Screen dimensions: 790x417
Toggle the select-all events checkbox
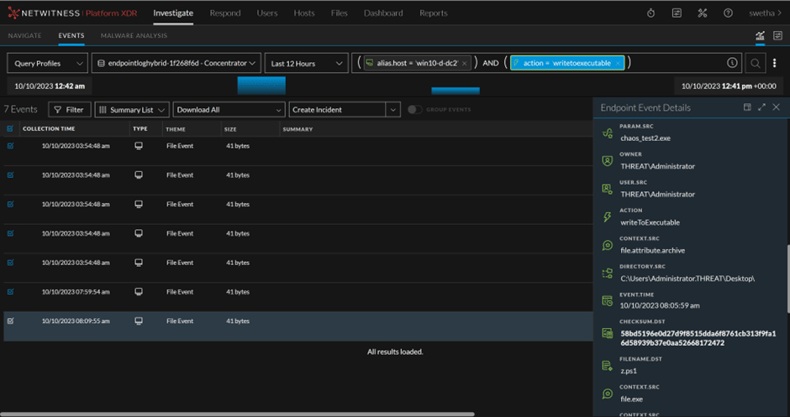11,129
